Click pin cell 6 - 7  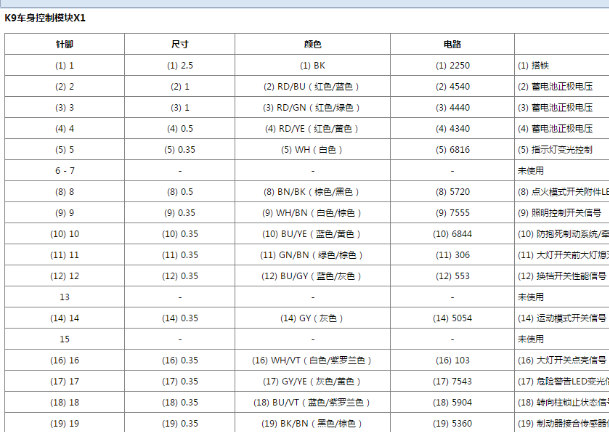click(64, 171)
